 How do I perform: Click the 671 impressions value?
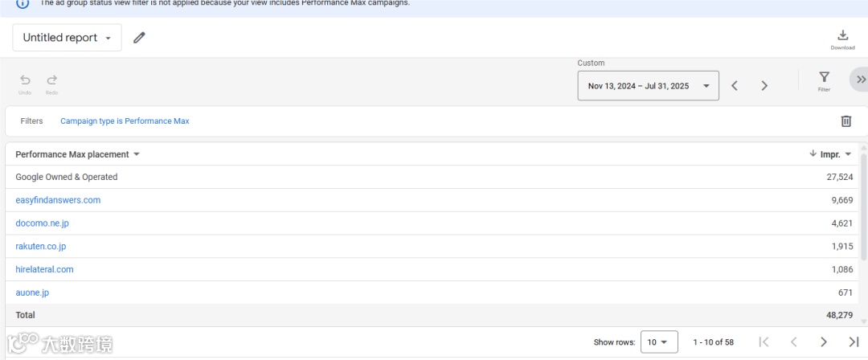click(845, 292)
